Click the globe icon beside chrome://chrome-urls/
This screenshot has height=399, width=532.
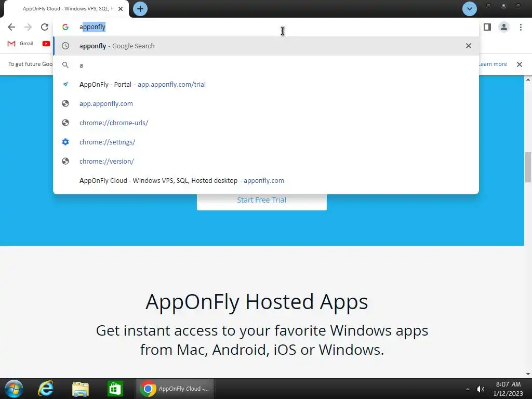[65, 123]
